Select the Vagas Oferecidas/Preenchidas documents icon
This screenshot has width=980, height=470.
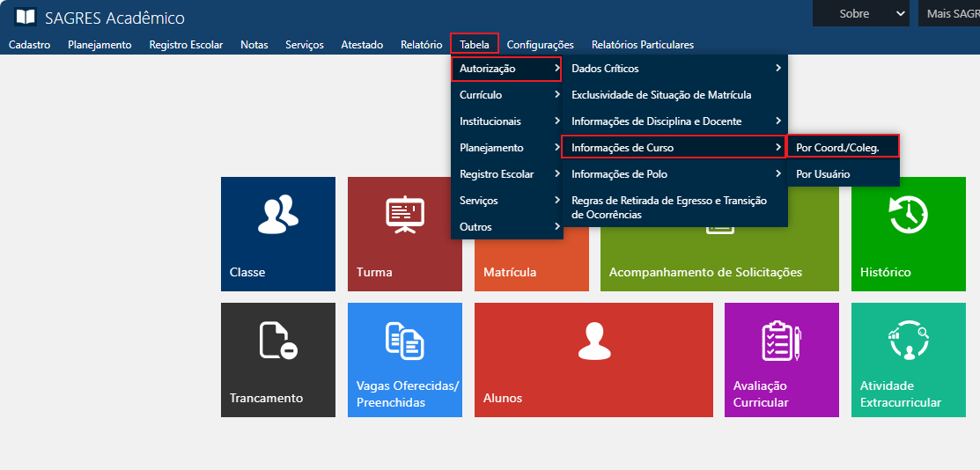(x=404, y=341)
